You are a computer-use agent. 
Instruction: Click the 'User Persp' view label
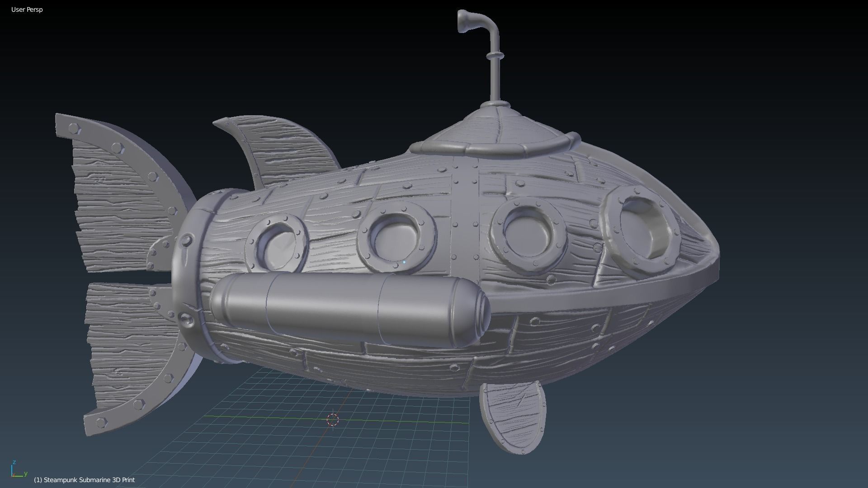click(27, 9)
